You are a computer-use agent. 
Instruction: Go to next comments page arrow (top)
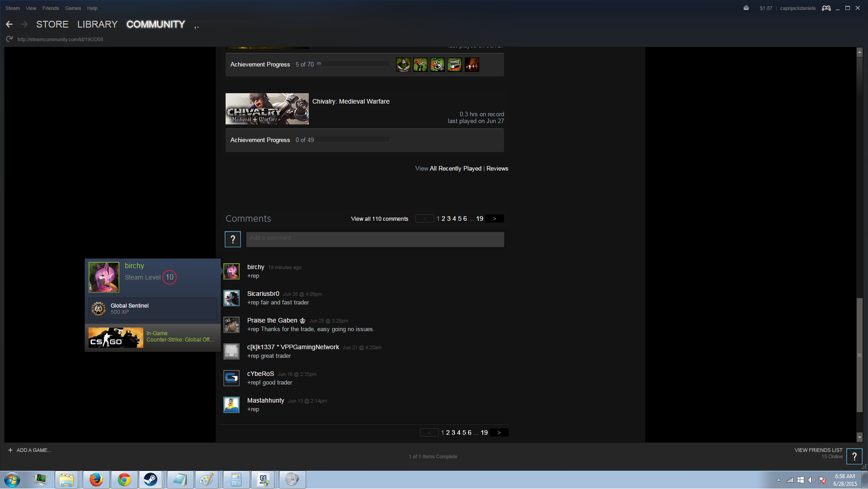[495, 219]
